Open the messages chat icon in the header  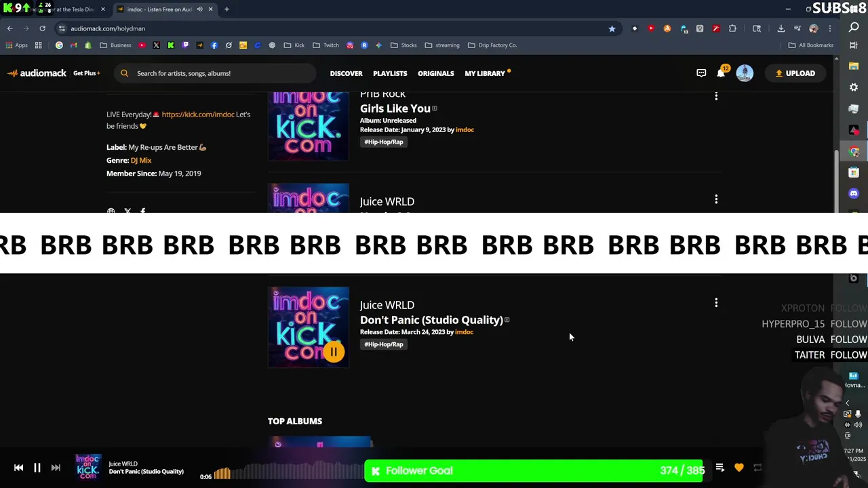[x=701, y=73]
